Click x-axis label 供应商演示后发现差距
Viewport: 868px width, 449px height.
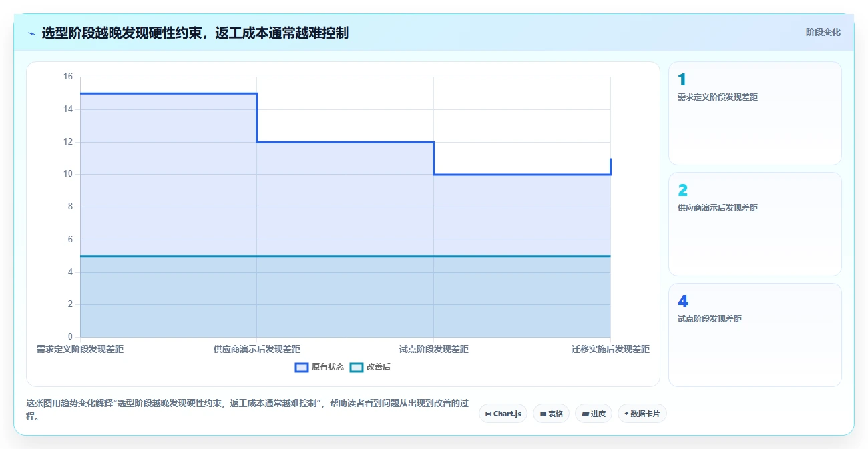[257, 349]
